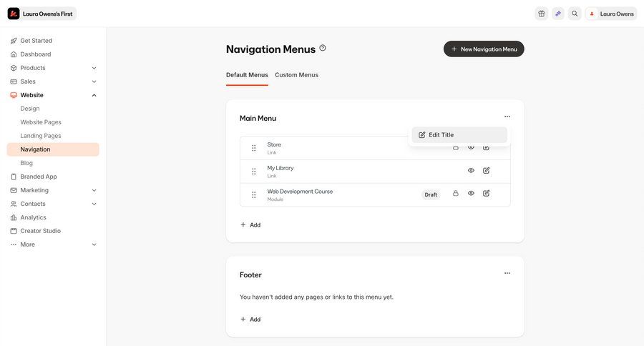Image resolution: width=644 pixels, height=346 pixels.
Task: Toggle visibility of Store menu item
Action: pos(471,147)
